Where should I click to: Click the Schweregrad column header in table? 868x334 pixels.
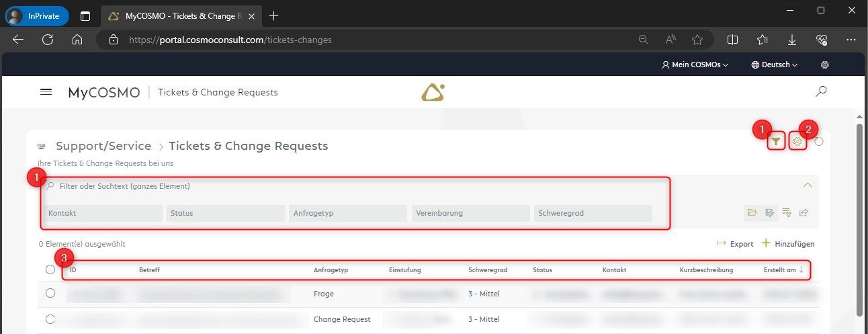pyautogui.click(x=488, y=270)
